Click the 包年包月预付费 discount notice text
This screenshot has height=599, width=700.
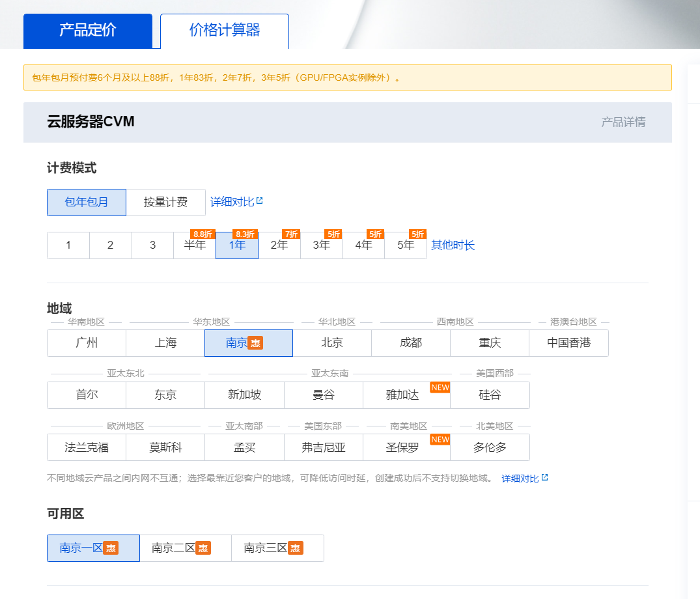[x=216, y=77]
